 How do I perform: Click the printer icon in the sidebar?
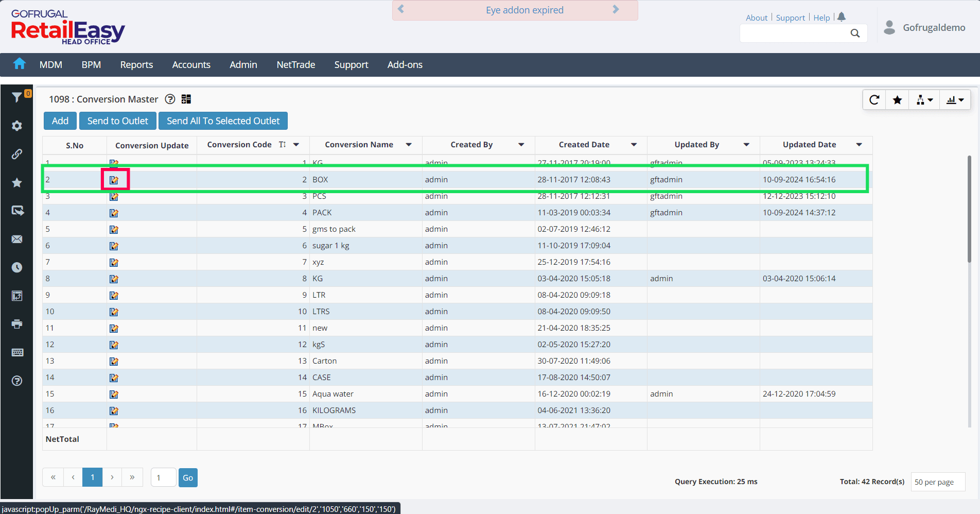(17, 324)
